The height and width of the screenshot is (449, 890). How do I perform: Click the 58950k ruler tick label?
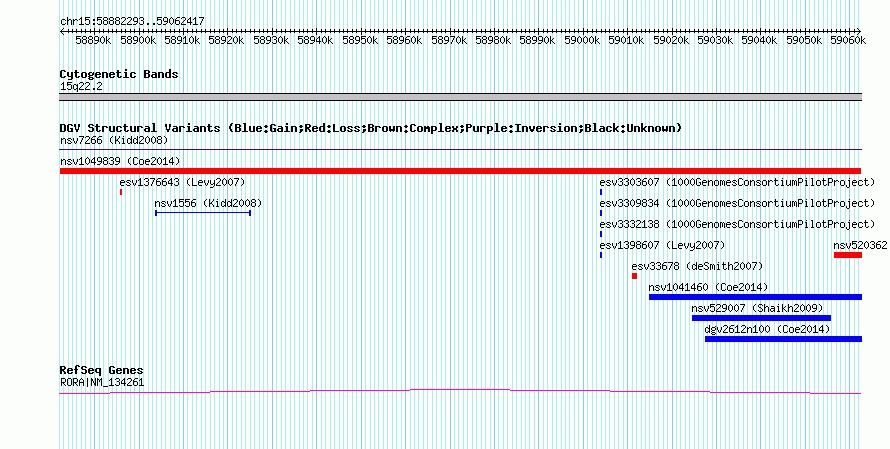[360, 40]
